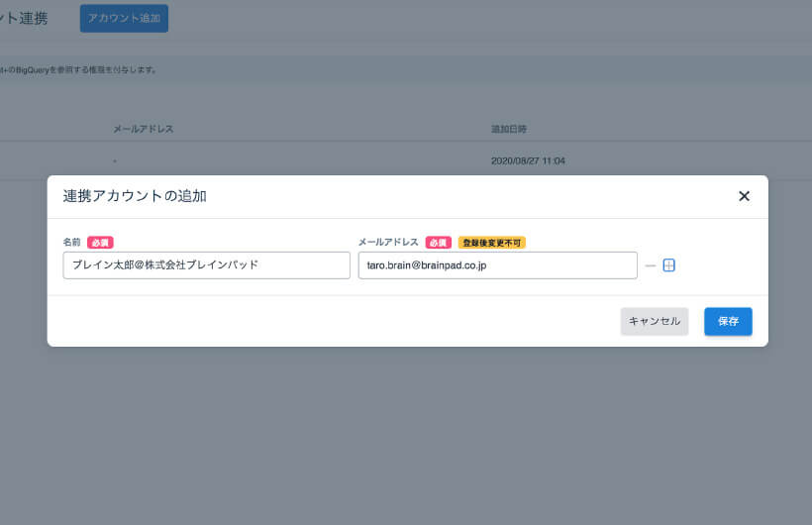Click the BigQuery description notice text

click(x=77, y=69)
